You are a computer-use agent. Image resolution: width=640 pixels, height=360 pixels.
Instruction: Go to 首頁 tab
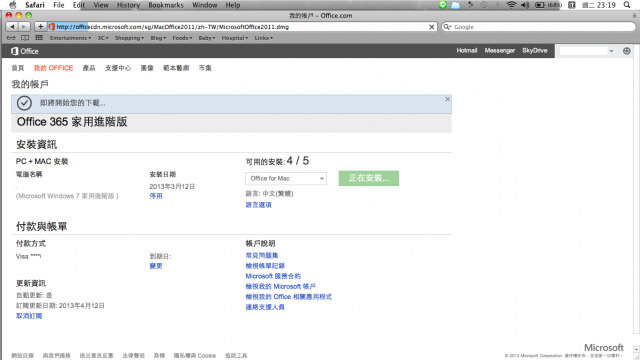click(18, 68)
